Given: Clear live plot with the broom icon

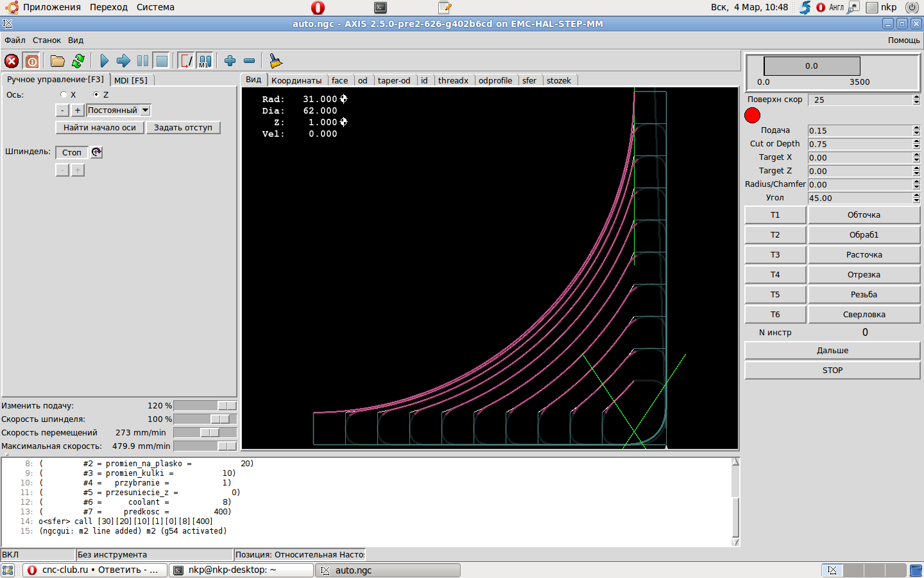Looking at the screenshot, I should (275, 61).
